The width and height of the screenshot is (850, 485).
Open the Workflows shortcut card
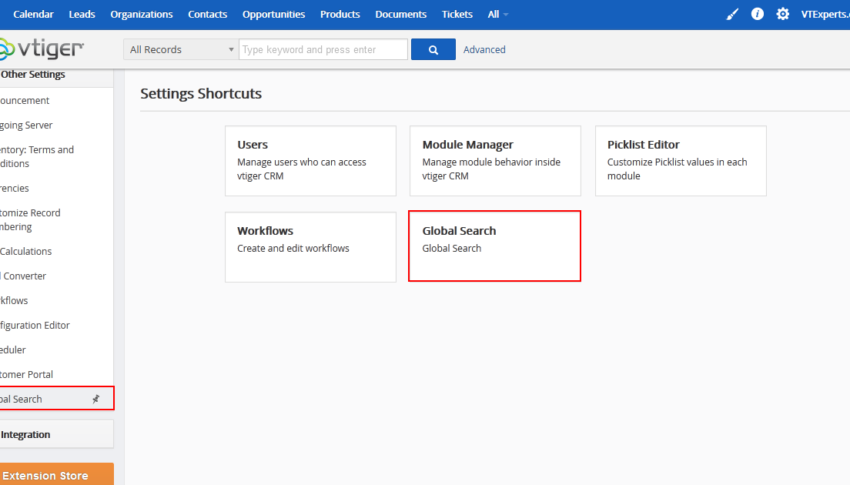click(x=311, y=247)
